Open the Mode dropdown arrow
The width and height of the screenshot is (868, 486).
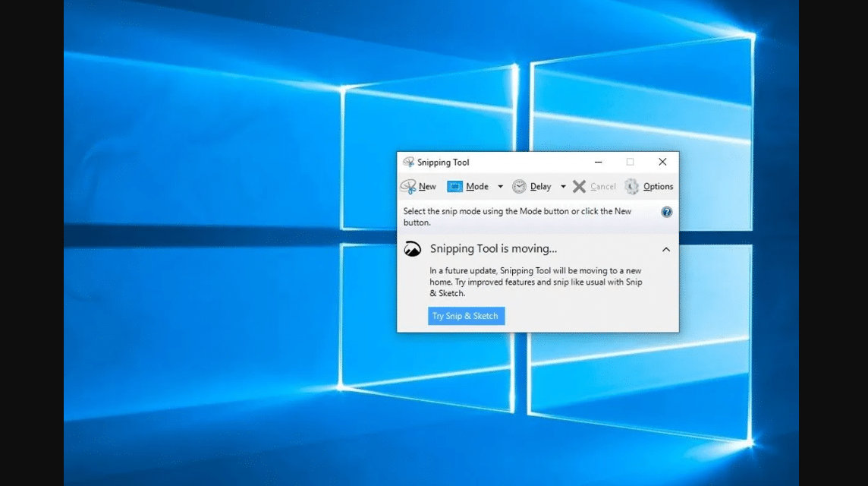(x=501, y=187)
